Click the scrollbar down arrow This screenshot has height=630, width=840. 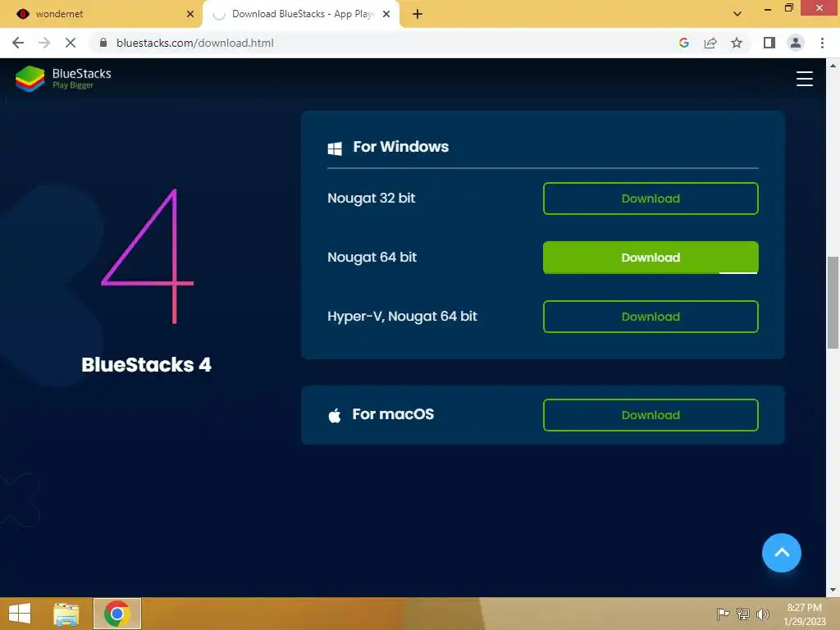coord(833,590)
